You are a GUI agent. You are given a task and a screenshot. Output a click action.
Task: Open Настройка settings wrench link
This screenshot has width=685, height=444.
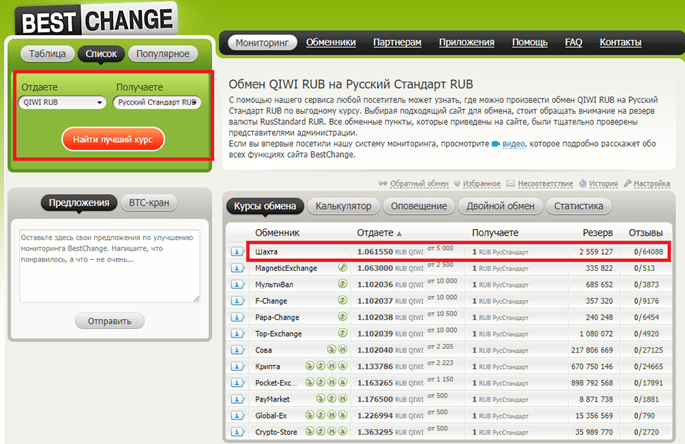[x=647, y=184]
